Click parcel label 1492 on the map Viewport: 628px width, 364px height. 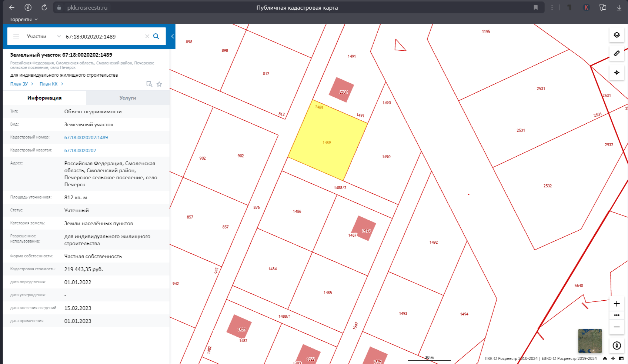point(434,242)
